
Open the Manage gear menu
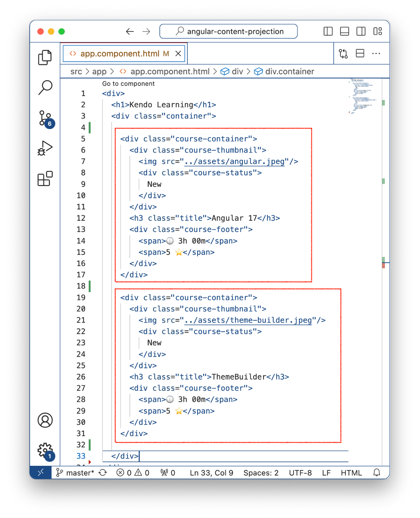coord(46,451)
